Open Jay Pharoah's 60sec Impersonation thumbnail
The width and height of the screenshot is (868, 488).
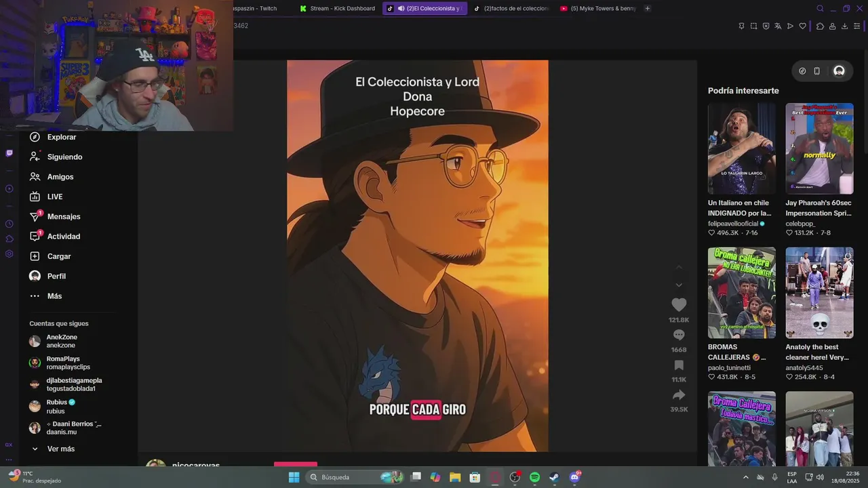coord(819,149)
